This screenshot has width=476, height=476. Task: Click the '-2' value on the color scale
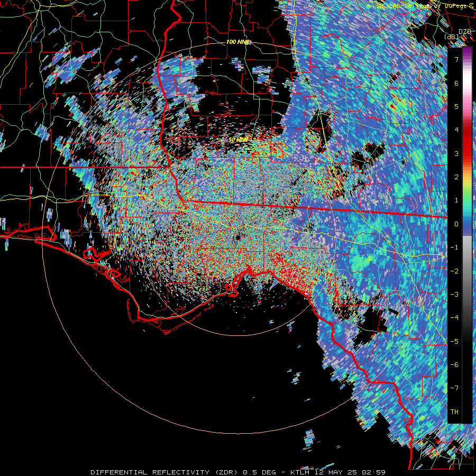(454, 271)
